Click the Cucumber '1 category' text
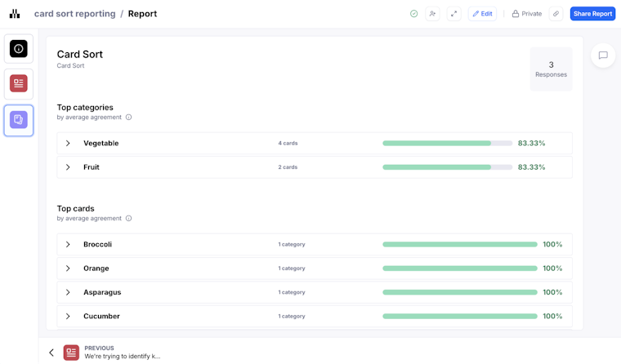This screenshot has width=621, height=364. click(292, 316)
